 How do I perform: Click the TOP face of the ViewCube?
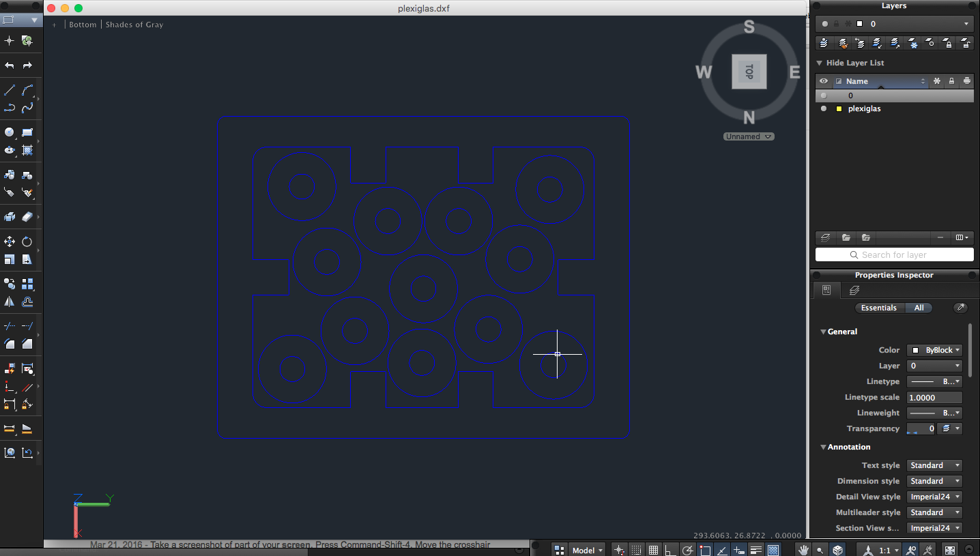[x=749, y=72]
